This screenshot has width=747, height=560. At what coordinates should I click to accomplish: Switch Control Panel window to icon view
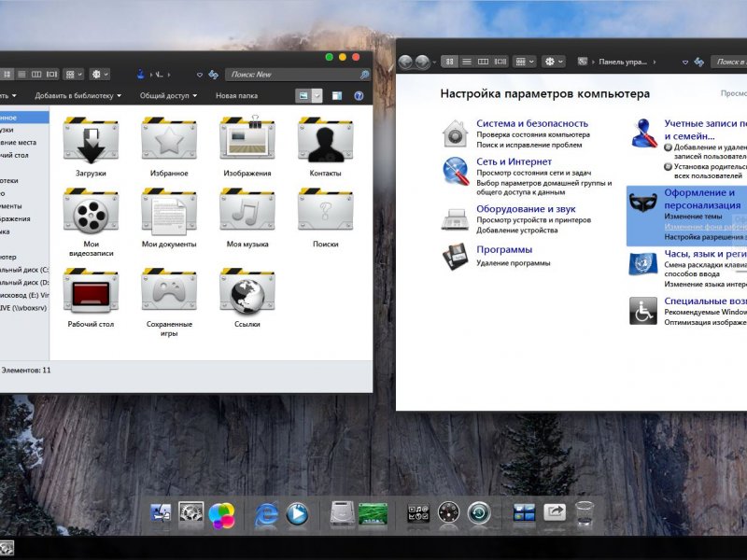pos(449,62)
